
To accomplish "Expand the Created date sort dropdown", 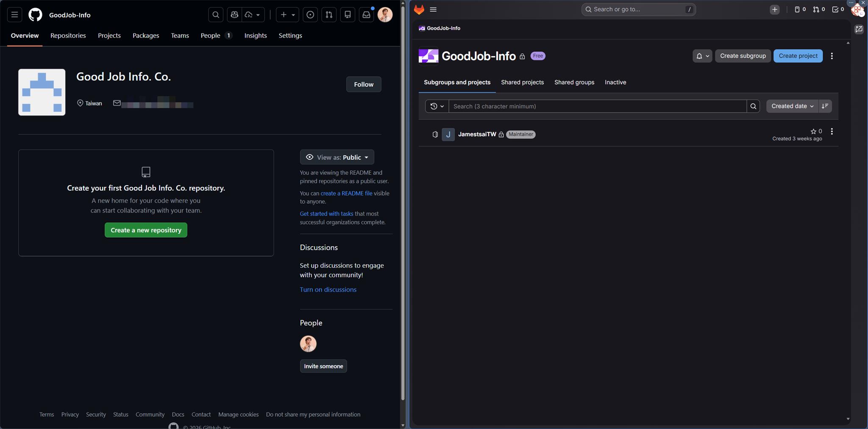I will point(792,106).
